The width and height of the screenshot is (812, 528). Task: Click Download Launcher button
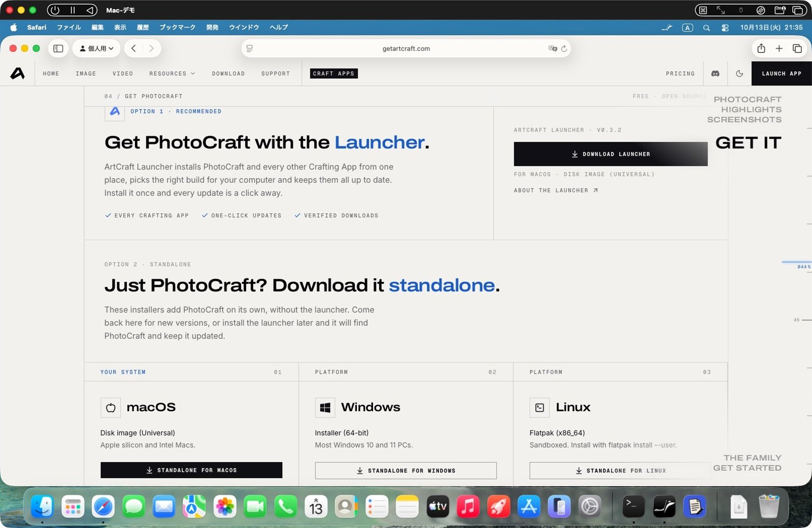[611, 154]
